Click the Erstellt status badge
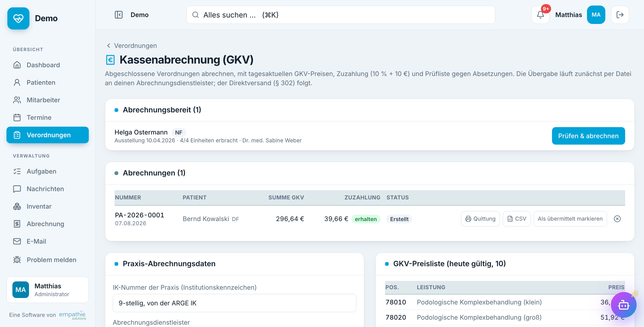 399,219
